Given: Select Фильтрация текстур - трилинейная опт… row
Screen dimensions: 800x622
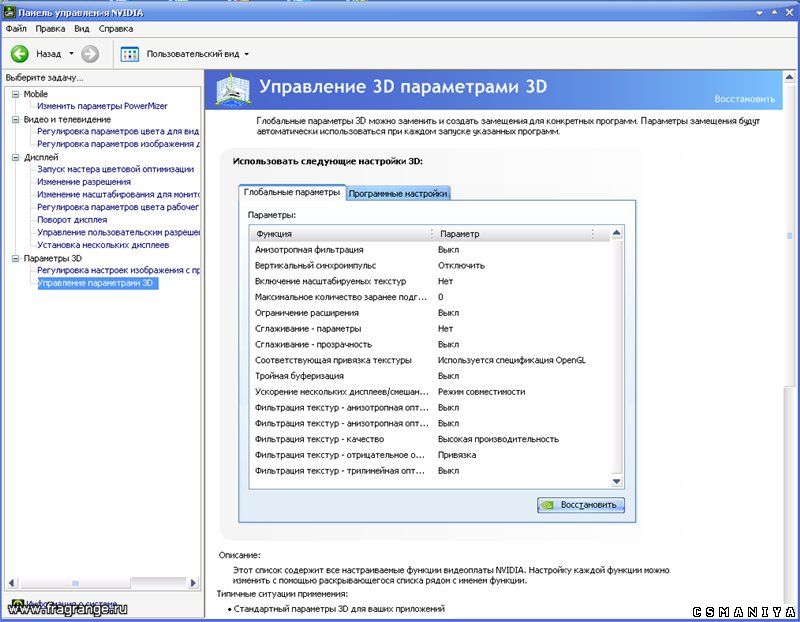Looking at the screenshot, I should pos(430,471).
